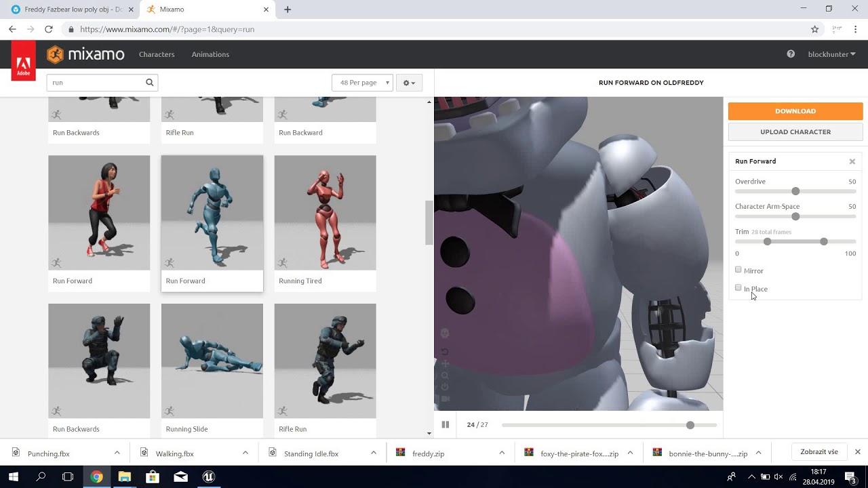868x488 pixels.
Task: Open Task View on taskbar
Action: coord(68,476)
